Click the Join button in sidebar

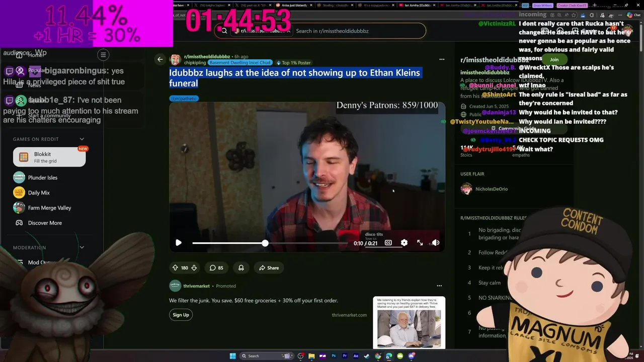coord(554,59)
